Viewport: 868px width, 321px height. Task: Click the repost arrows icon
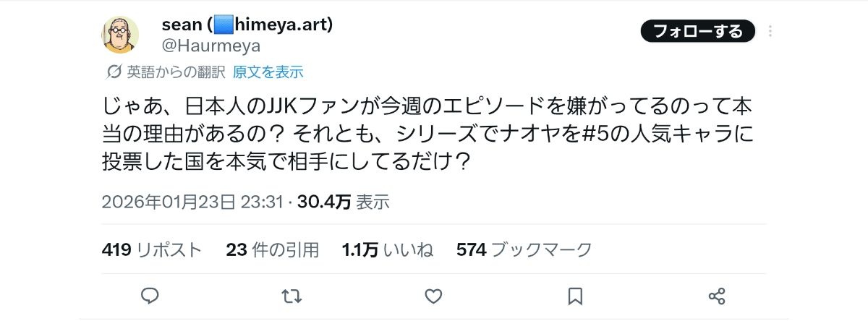(x=292, y=296)
